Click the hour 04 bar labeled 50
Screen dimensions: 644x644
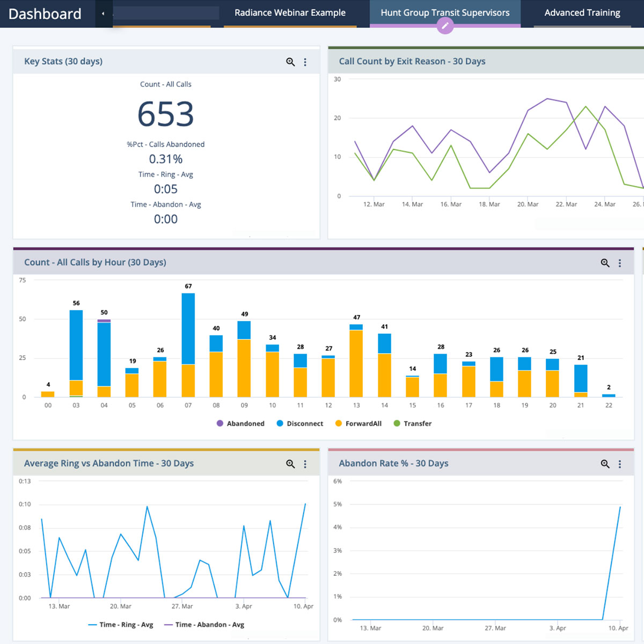point(104,358)
